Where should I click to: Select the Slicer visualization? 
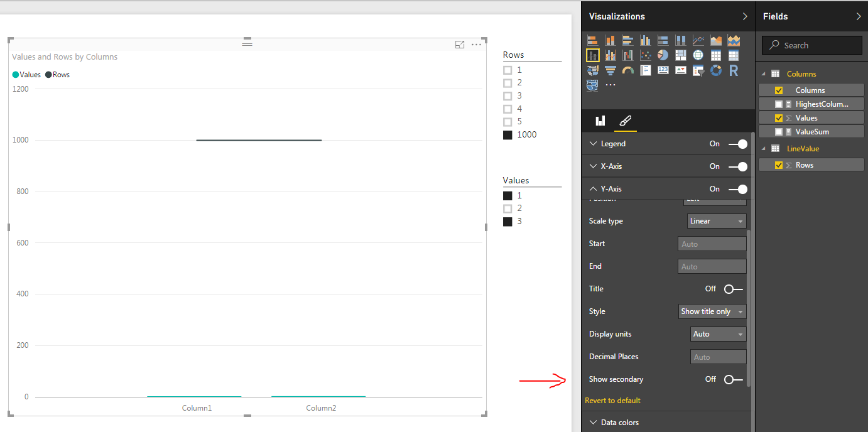pyautogui.click(x=698, y=70)
